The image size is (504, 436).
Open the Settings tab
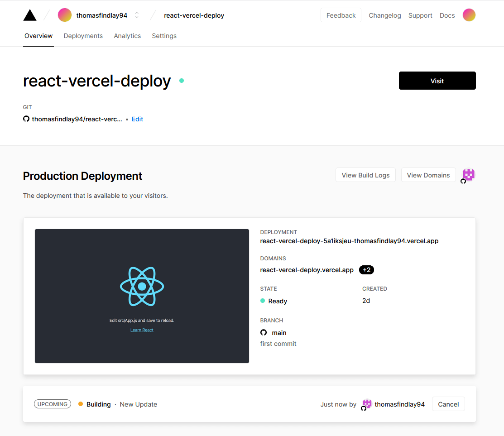(x=164, y=36)
